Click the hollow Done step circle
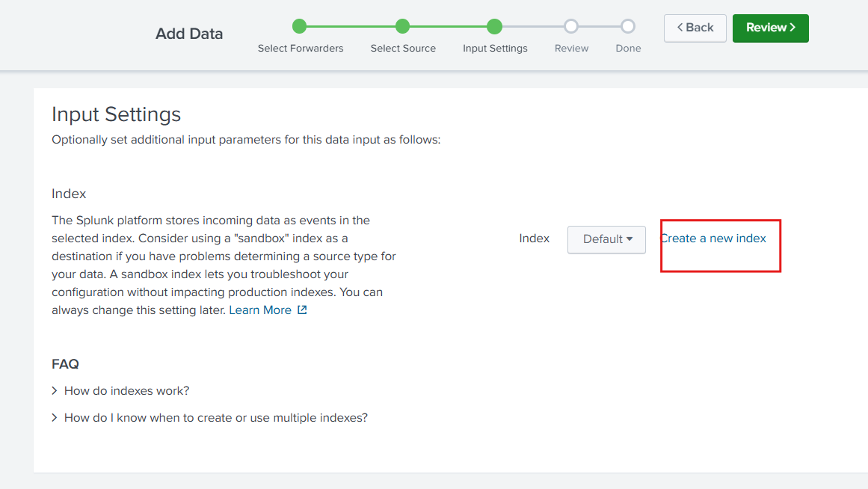The width and height of the screenshot is (868, 489). click(628, 27)
